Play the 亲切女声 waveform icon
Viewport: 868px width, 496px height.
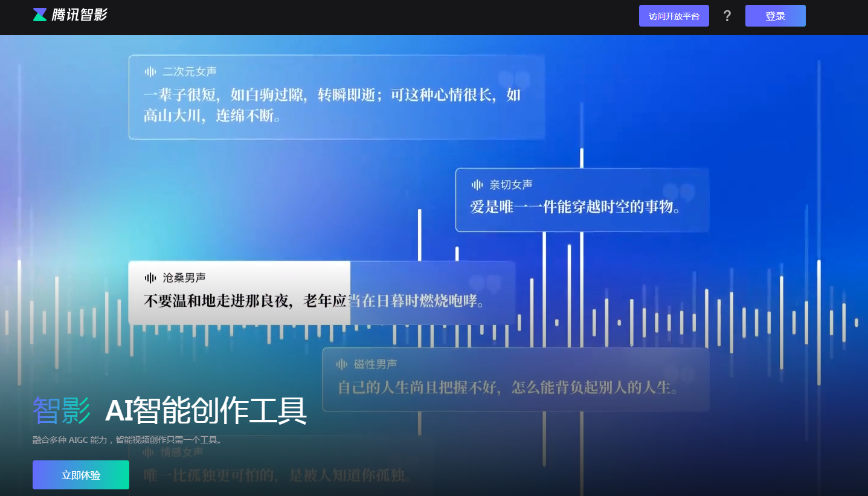[477, 184]
